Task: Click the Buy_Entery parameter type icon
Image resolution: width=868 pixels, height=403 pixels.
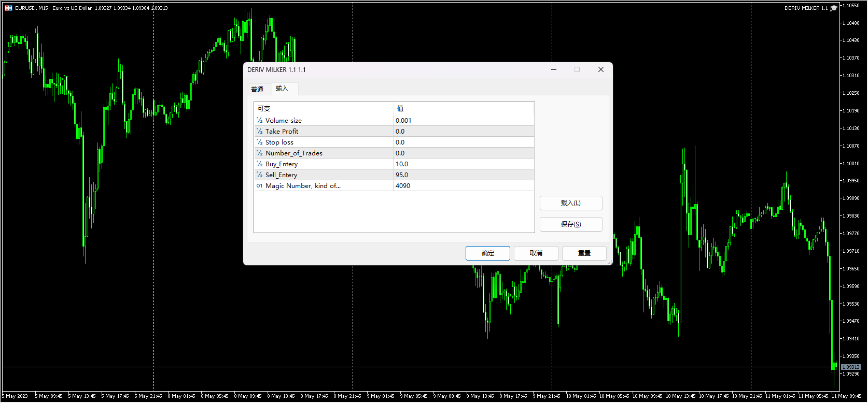Action: tap(260, 164)
